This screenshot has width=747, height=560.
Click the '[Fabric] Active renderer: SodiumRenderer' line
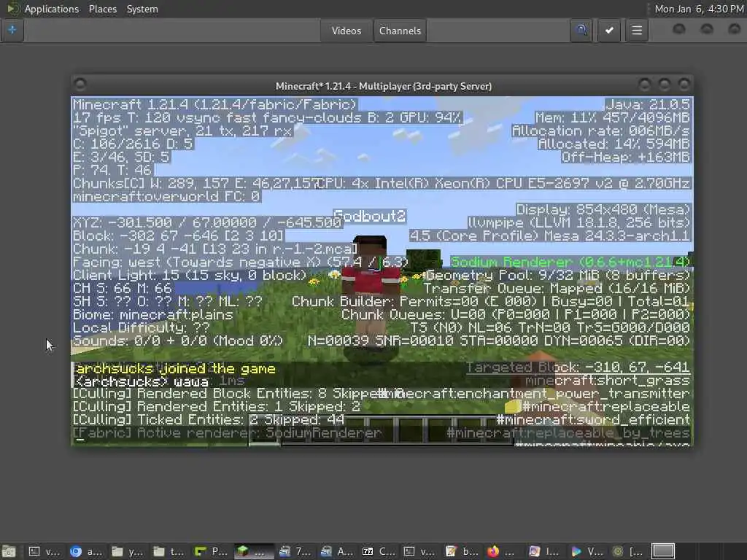[x=228, y=433]
